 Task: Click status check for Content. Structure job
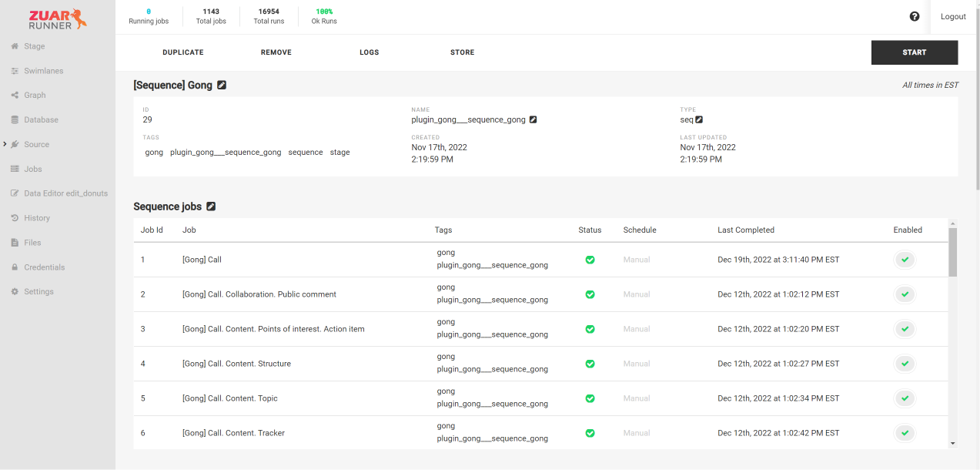(590, 364)
